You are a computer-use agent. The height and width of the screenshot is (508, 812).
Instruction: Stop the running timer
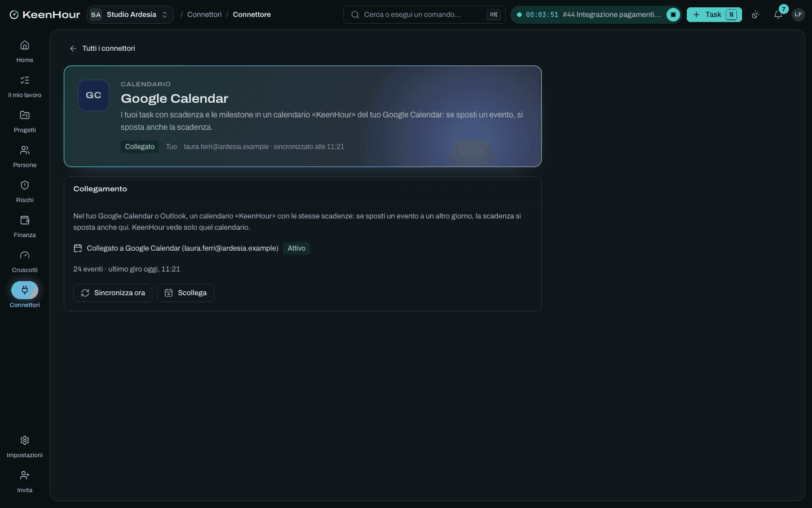(673, 15)
